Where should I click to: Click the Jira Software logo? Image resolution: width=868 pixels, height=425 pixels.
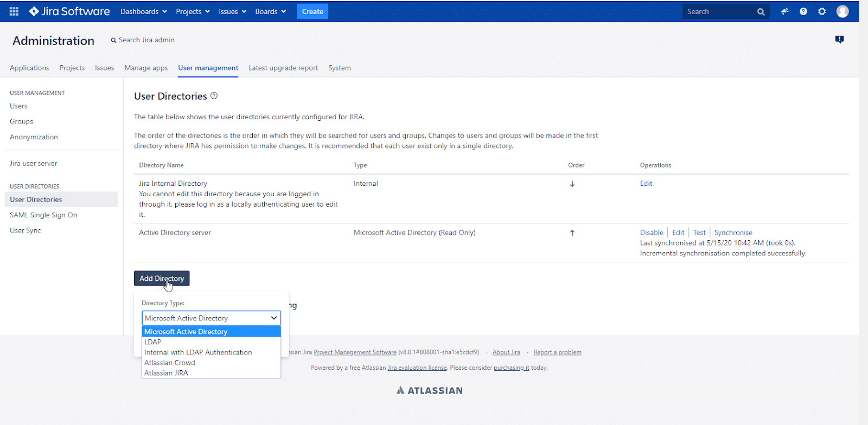[x=69, y=11]
